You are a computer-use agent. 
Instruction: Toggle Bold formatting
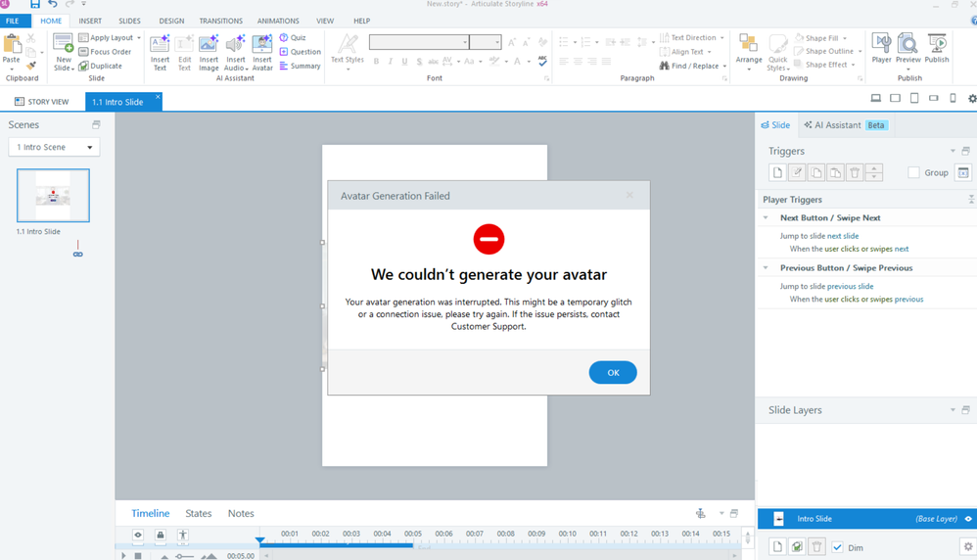pos(376,61)
